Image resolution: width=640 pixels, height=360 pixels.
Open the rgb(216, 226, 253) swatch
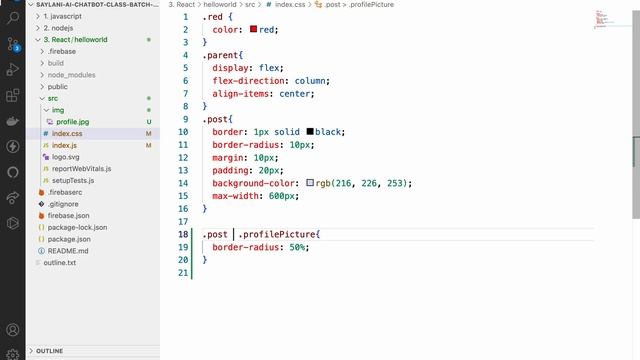tap(310, 182)
